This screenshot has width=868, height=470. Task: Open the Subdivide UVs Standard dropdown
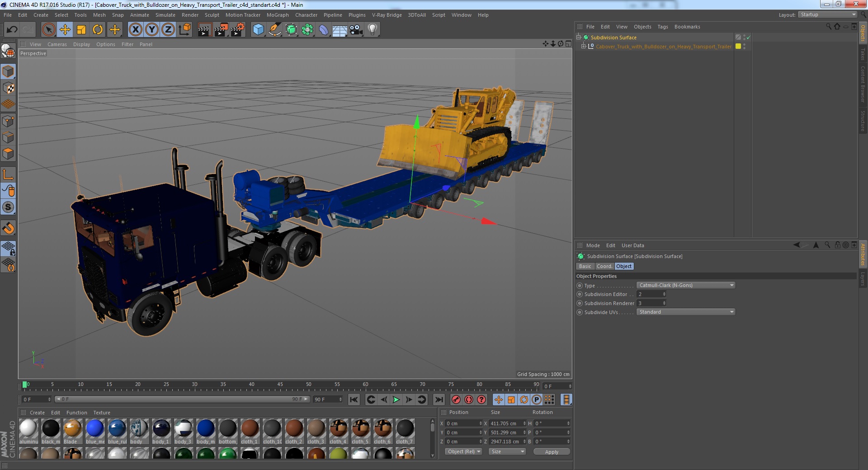[x=686, y=312]
